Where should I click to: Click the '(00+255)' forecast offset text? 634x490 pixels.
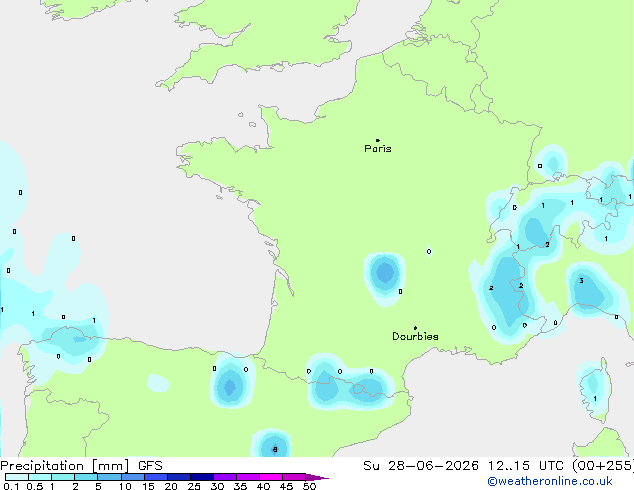[603, 466]
